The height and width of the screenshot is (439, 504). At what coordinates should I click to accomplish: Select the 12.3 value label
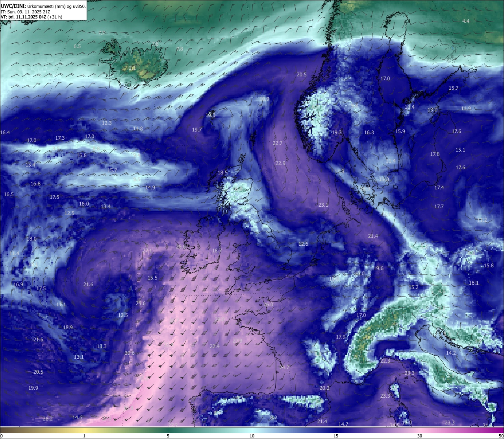click(107, 123)
